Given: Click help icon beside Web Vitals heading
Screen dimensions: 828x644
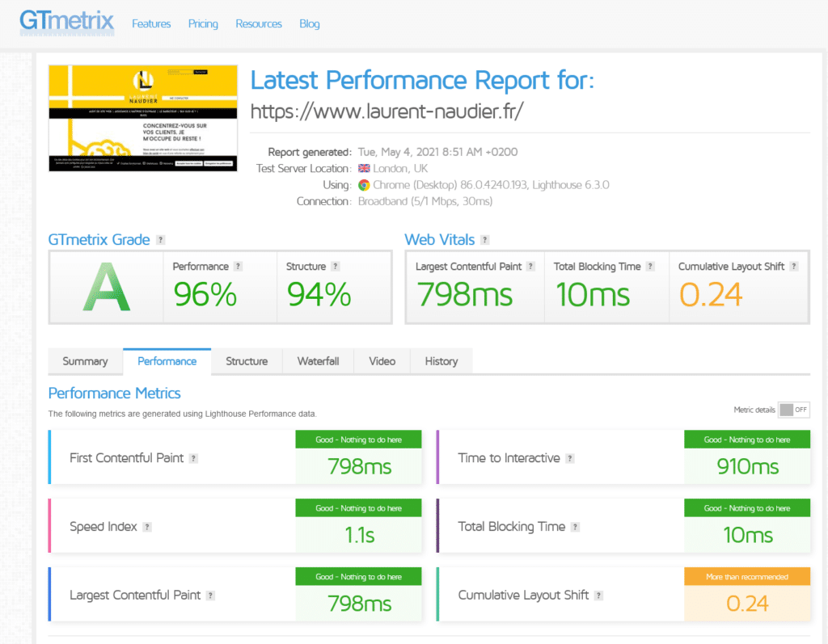Looking at the screenshot, I should 484,240.
